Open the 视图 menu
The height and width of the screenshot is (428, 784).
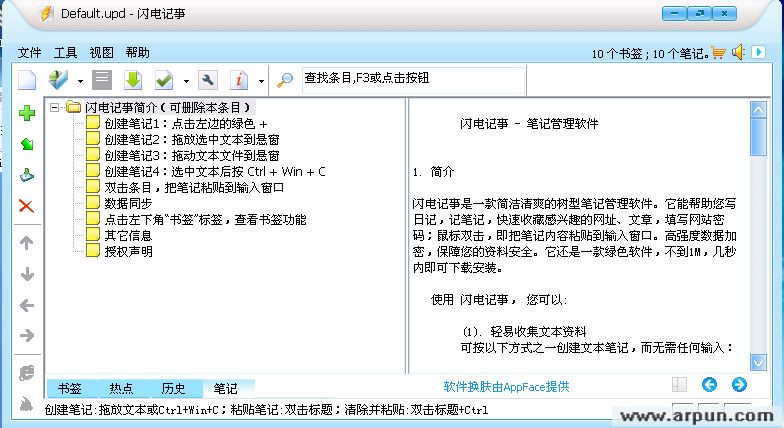click(102, 52)
